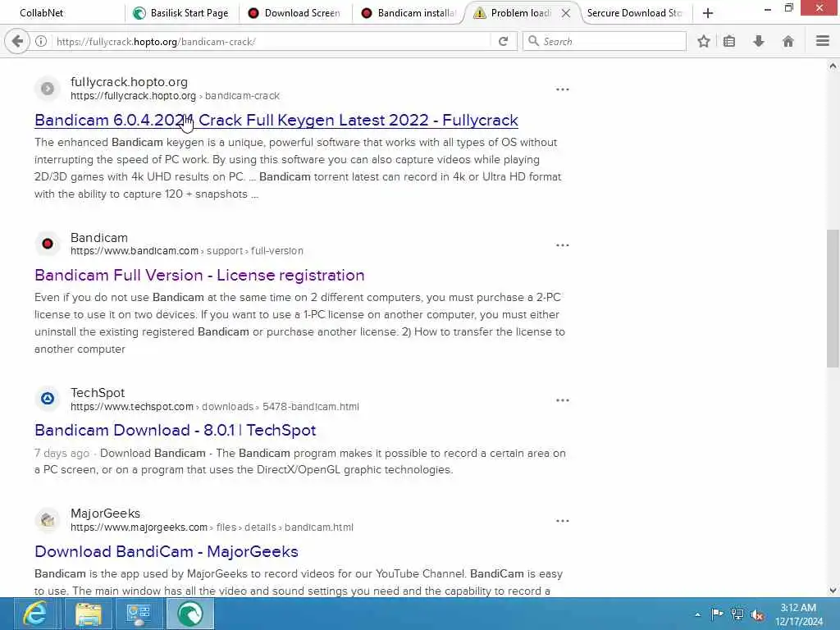Open the bookmarks list icon
Screen dimensions: 840x630
pos(729,41)
